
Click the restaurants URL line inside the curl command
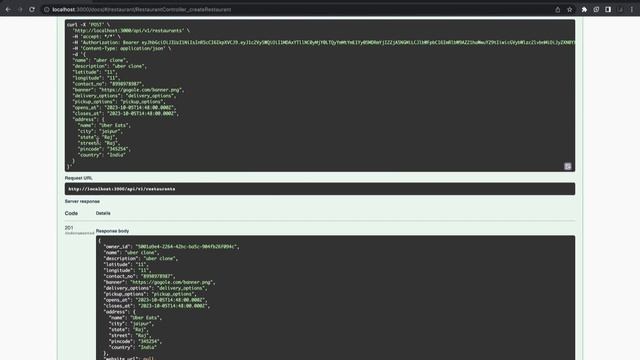(x=131, y=31)
